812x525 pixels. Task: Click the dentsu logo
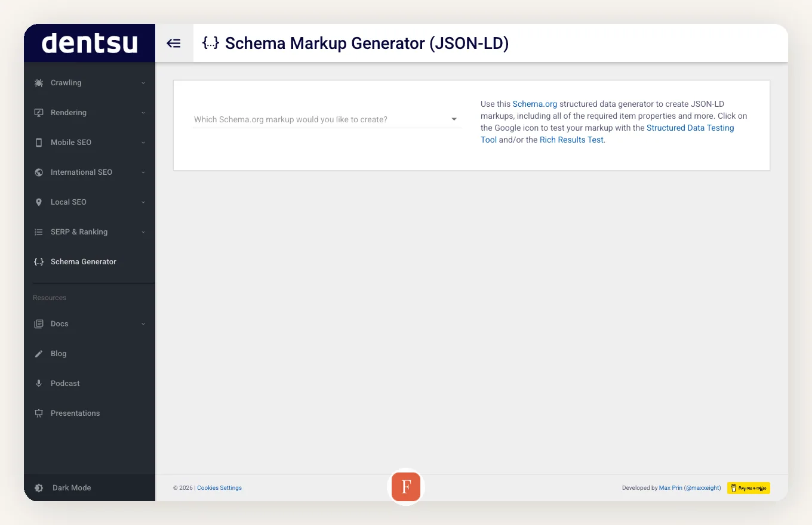[90, 43]
